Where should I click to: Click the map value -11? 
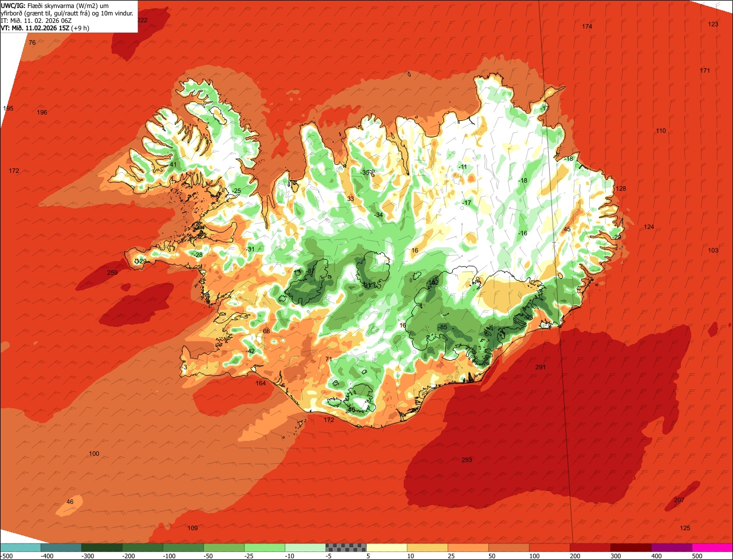[x=463, y=167]
